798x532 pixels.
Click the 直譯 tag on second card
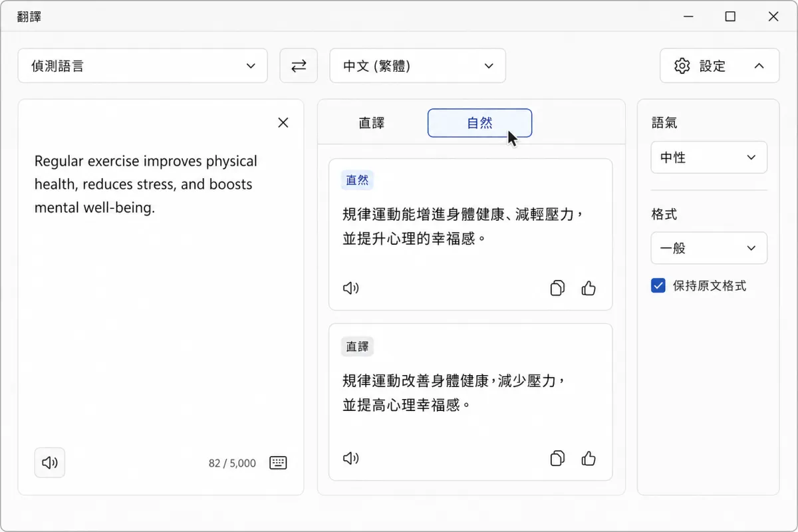point(358,346)
